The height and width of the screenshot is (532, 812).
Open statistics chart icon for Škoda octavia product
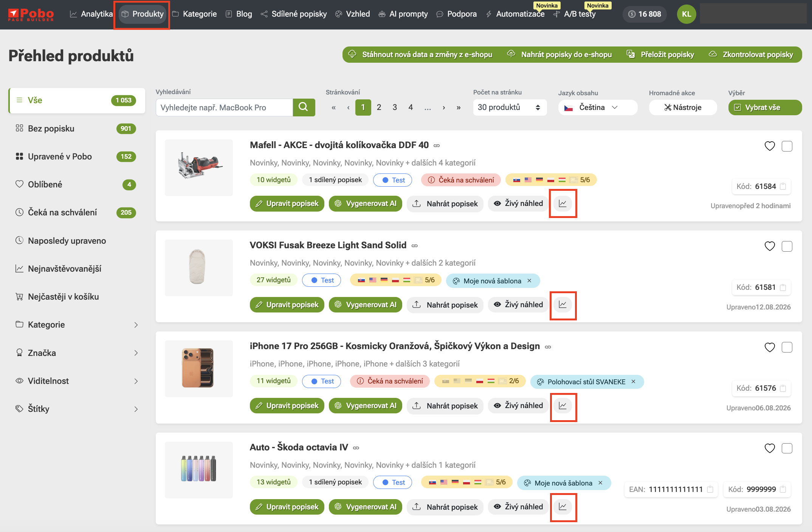[563, 507]
